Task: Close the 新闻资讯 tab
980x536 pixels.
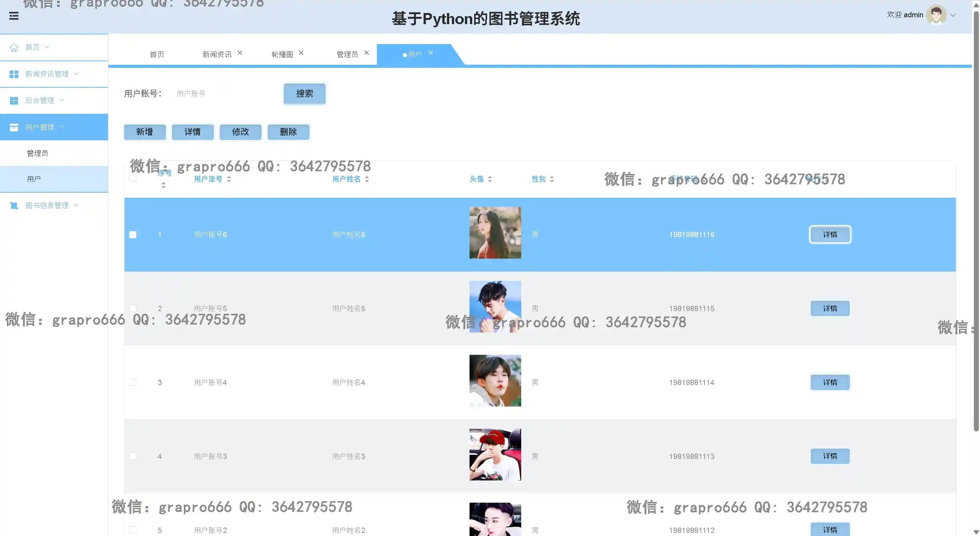Action: [x=240, y=53]
